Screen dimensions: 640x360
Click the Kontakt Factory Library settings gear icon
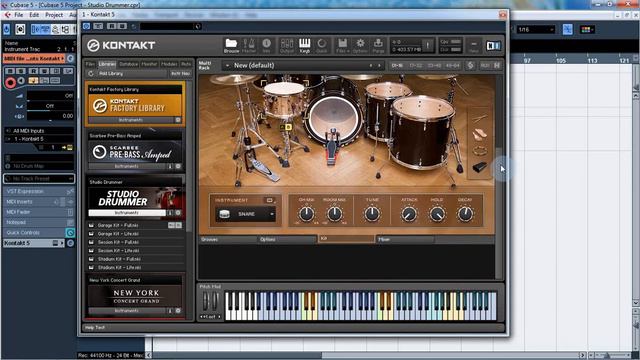tap(178, 120)
